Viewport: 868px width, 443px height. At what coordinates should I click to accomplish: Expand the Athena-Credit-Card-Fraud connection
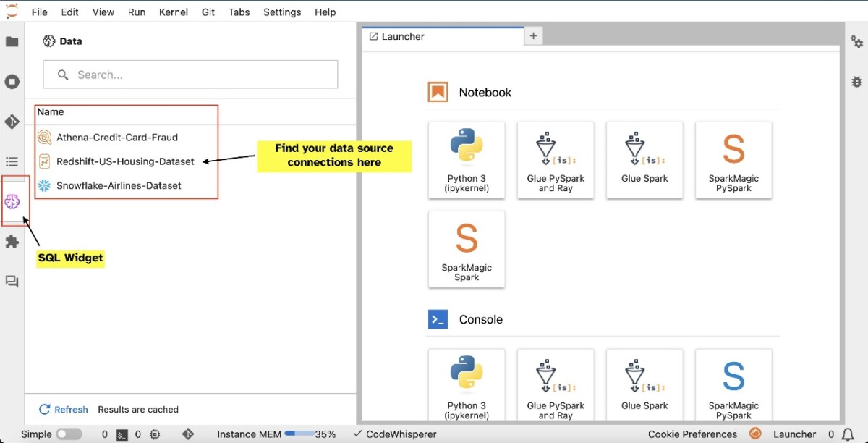click(116, 137)
